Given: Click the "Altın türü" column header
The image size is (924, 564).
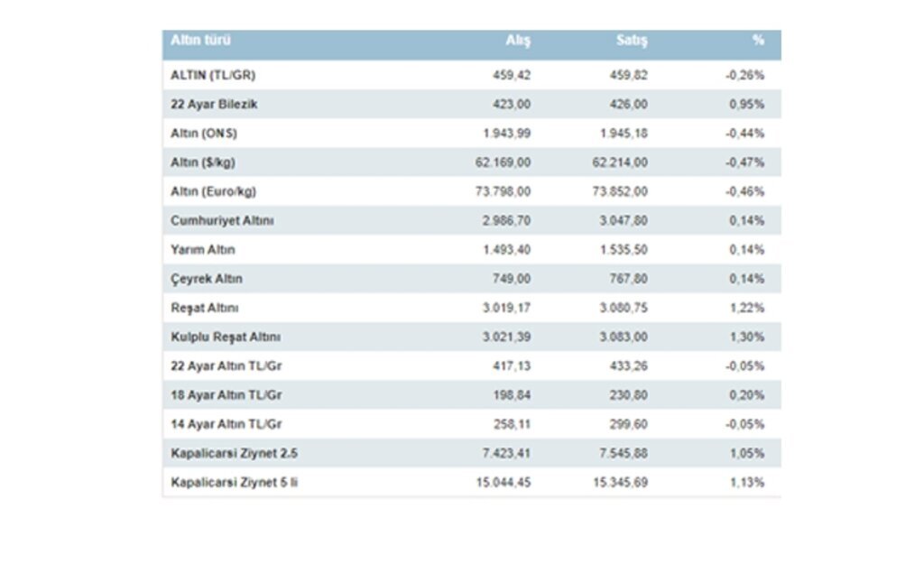Looking at the screenshot, I should click(x=200, y=41).
